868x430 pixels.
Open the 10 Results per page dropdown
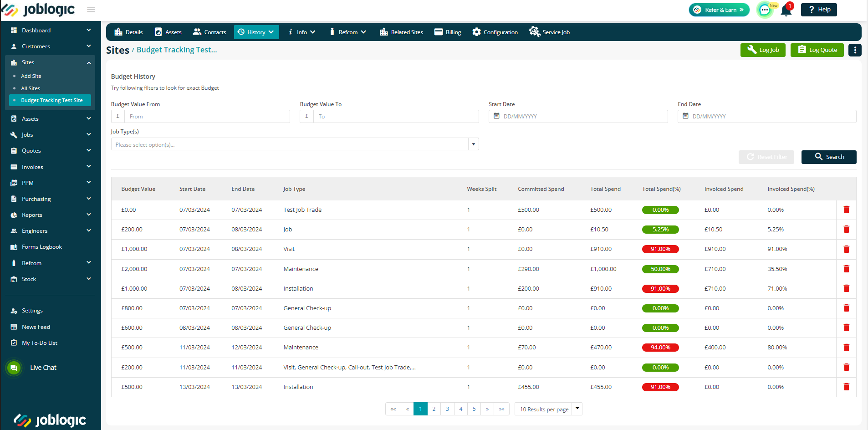coord(548,409)
